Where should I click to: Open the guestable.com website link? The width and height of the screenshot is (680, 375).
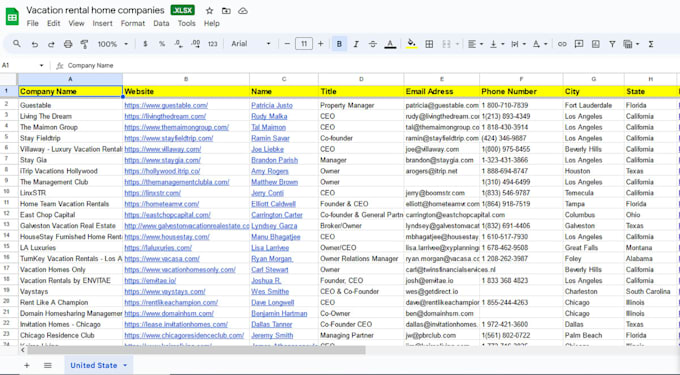coord(166,105)
